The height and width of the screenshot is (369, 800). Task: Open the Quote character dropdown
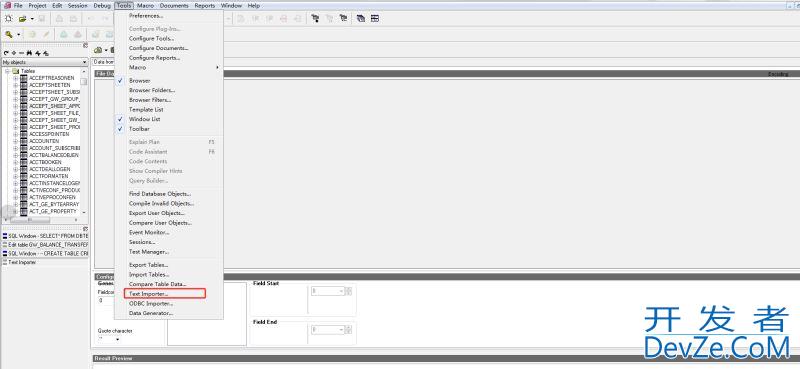coord(109,339)
